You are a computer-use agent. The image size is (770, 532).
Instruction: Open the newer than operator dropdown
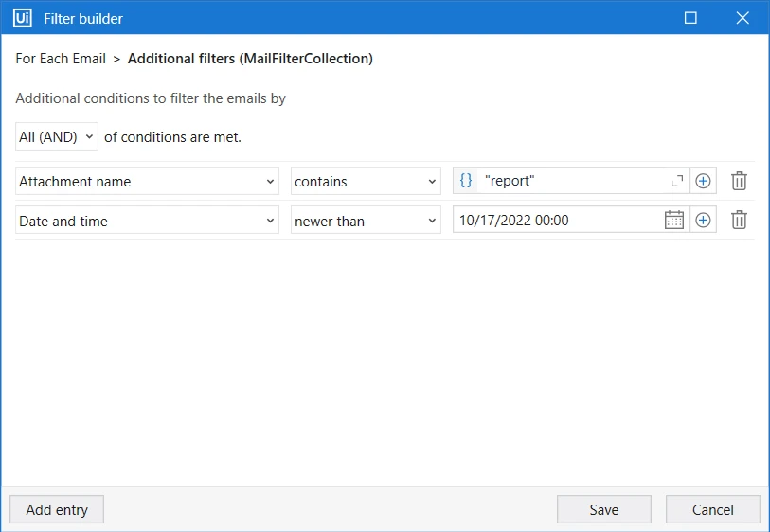pyautogui.click(x=366, y=221)
